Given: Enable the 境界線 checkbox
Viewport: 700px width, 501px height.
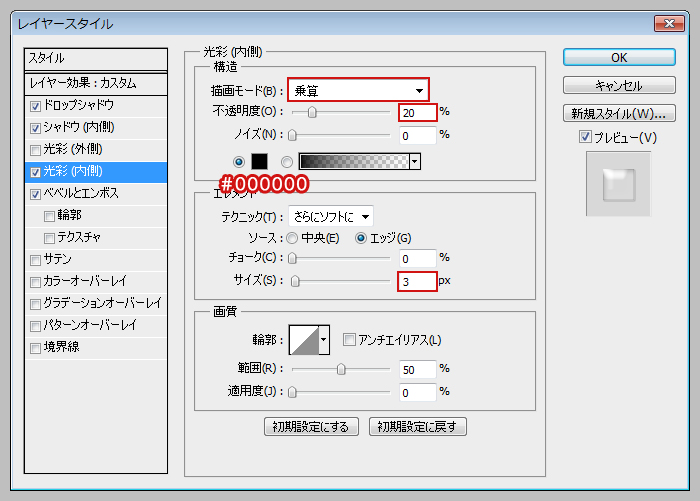Looking at the screenshot, I should click(35, 348).
